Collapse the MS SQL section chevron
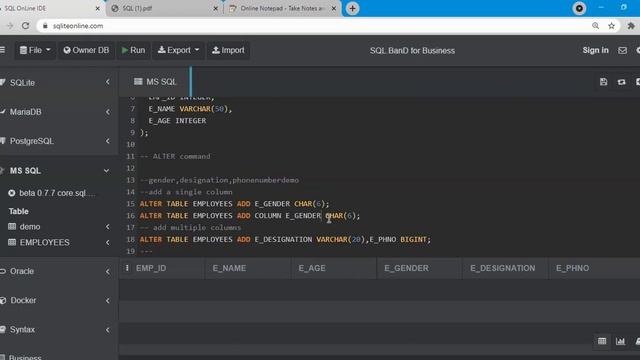 (107, 171)
